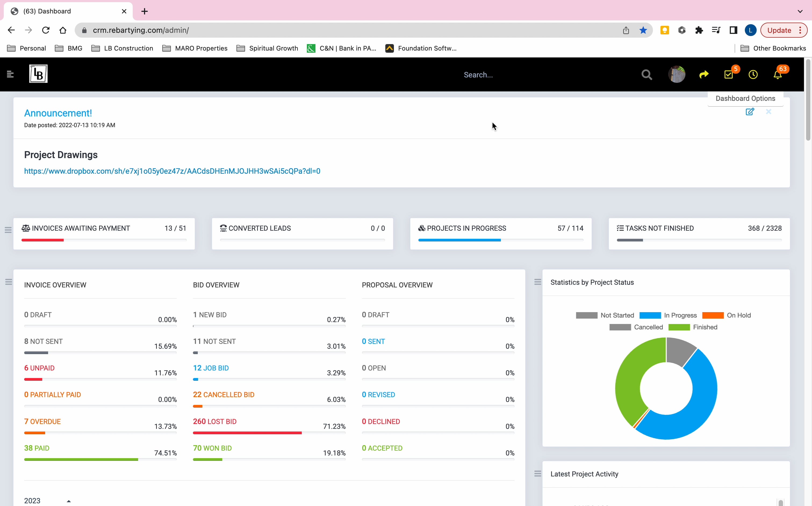This screenshot has width=812, height=506.
Task: Click the LB company logo
Action: (38, 74)
